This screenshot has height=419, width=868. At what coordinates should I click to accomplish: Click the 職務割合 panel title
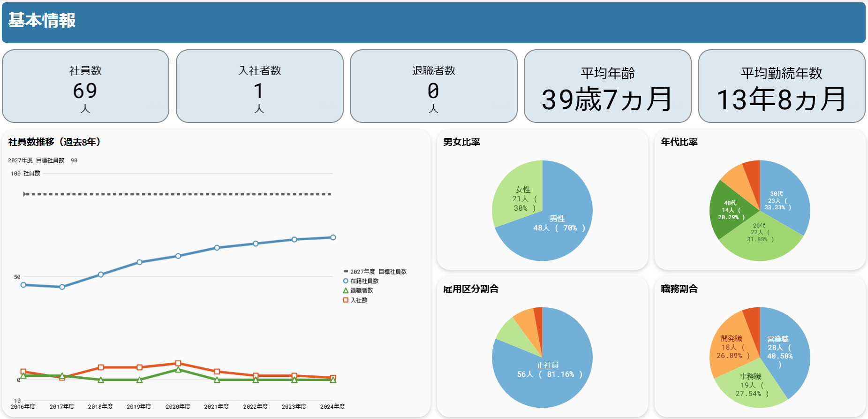click(679, 289)
